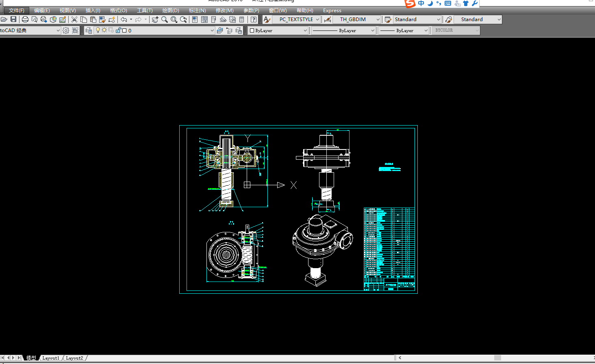Toggle layer 0 viewport freeze icon
The height and width of the screenshot is (364, 595).
[111, 30]
